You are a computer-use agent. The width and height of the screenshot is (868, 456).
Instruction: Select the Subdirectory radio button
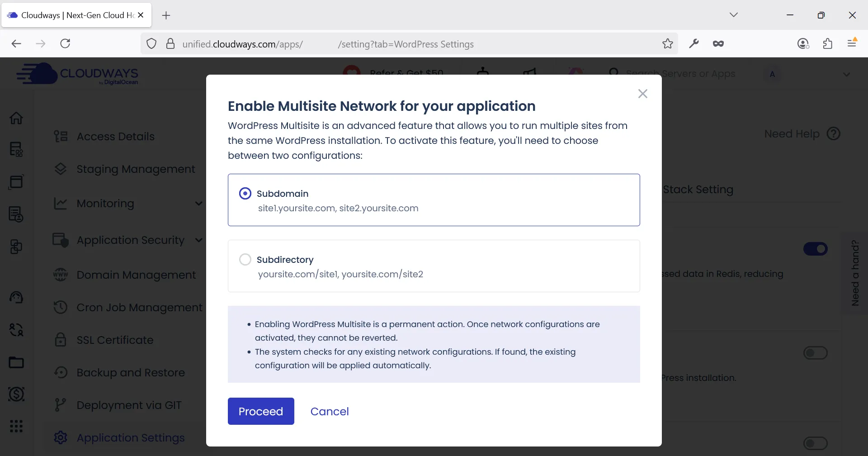click(x=245, y=259)
